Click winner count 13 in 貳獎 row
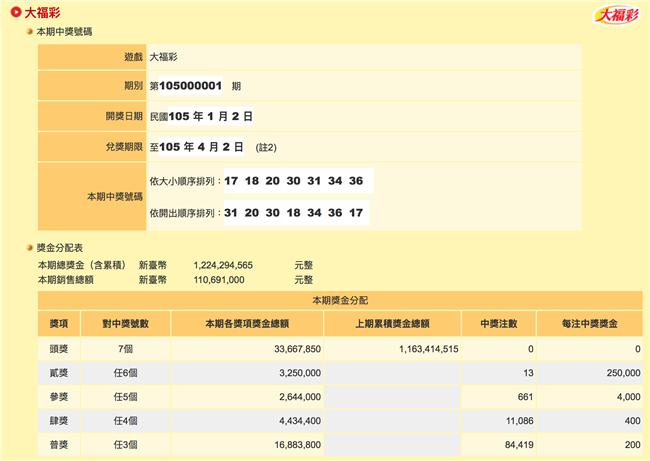Viewport: 650px width, 461px height. [528, 373]
